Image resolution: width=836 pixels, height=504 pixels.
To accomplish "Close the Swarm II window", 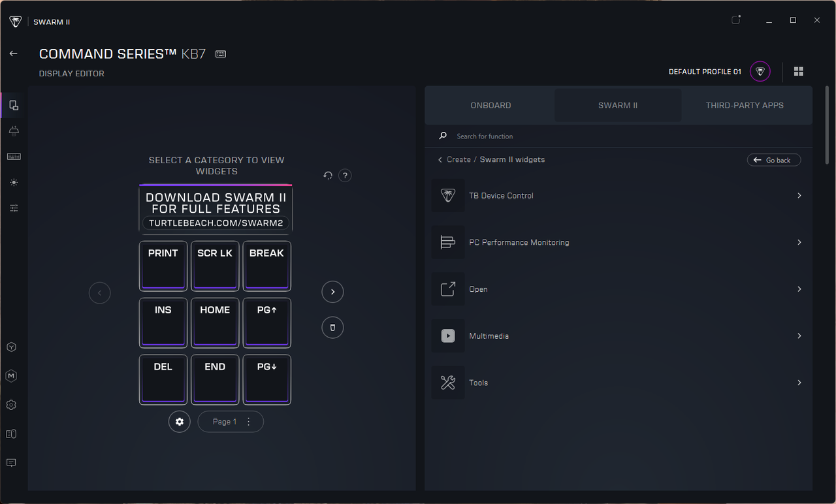I will (x=817, y=20).
